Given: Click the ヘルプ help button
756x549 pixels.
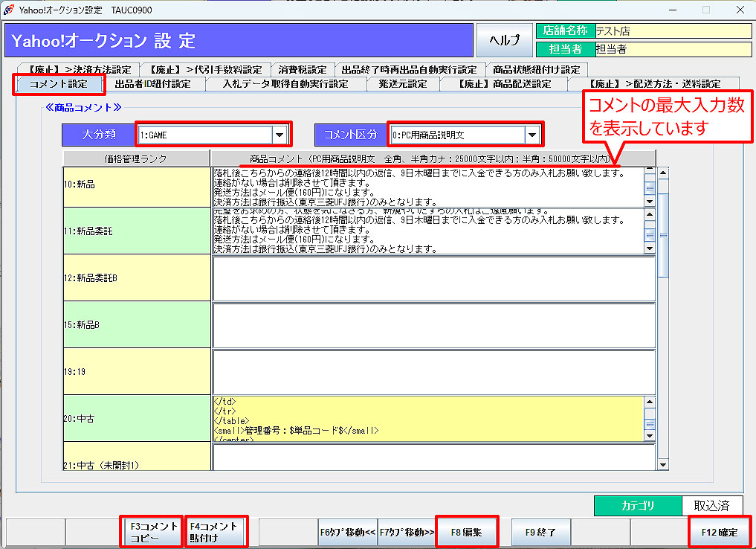Looking at the screenshot, I should [505, 40].
